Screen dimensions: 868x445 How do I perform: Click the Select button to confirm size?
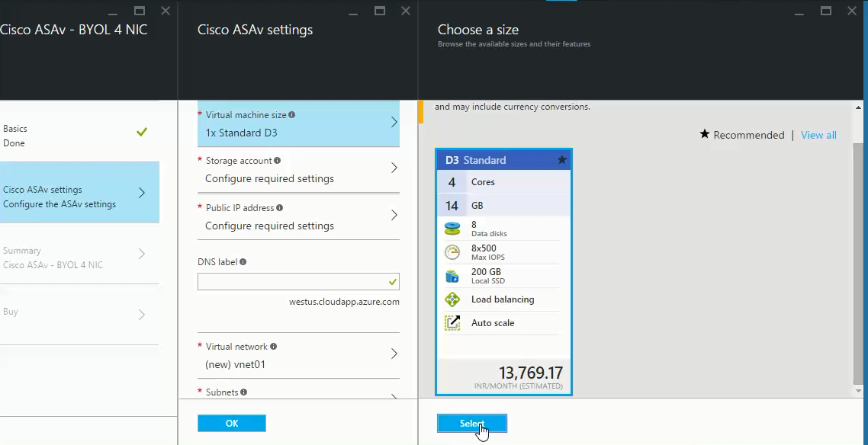pyautogui.click(x=471, y=424)
